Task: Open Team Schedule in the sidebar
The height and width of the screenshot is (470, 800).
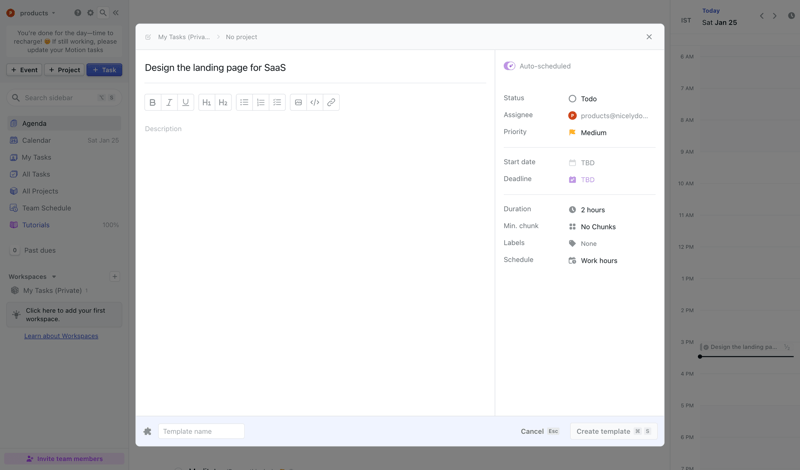Action: pyautogui.click(x=64, y=208)
